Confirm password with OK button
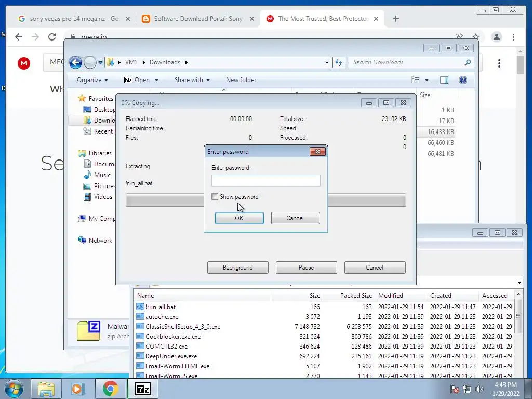Viewport: 532px width, 399px height. [x=239, y=218]
